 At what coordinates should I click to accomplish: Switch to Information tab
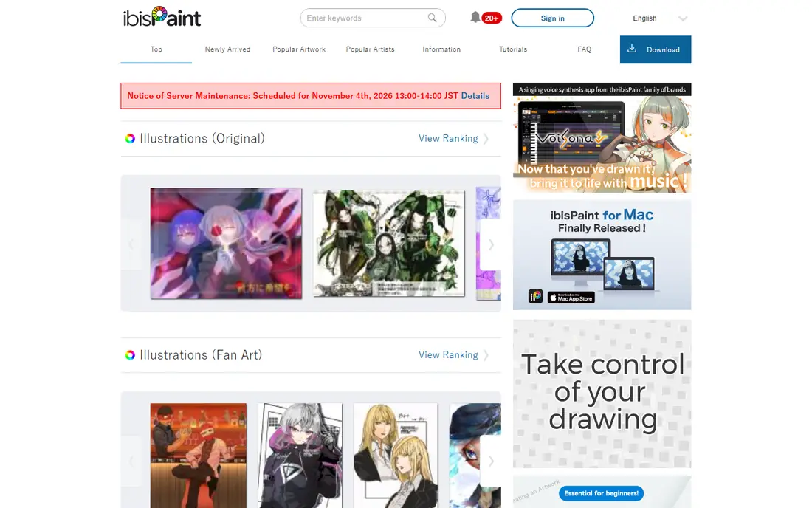[441, 49]
